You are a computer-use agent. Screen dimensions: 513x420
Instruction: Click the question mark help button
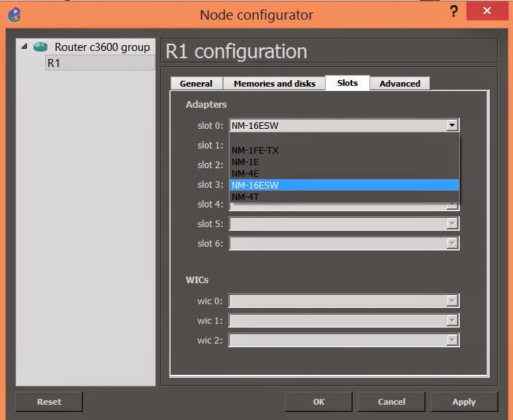(x=453, y=11)
